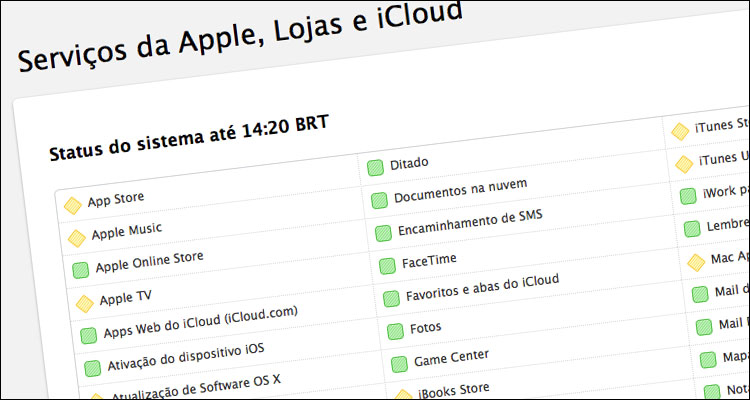750x400 pixels.
Task: Click the yellow Mac App status icon
Action: pos(696,263)
